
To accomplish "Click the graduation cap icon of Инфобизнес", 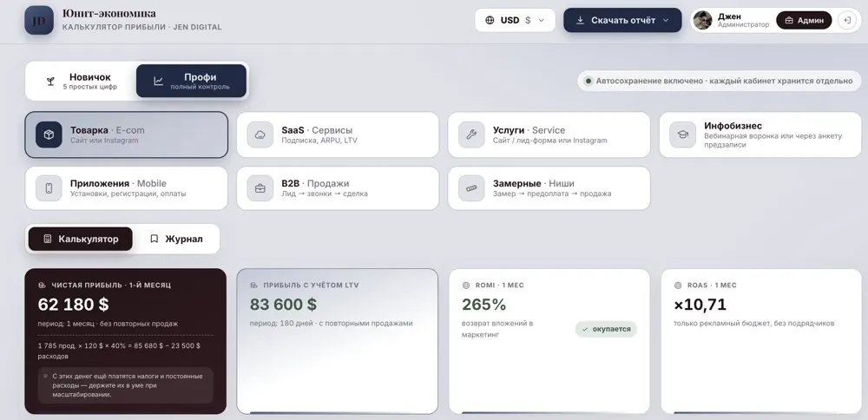I will tap(682, 135).
